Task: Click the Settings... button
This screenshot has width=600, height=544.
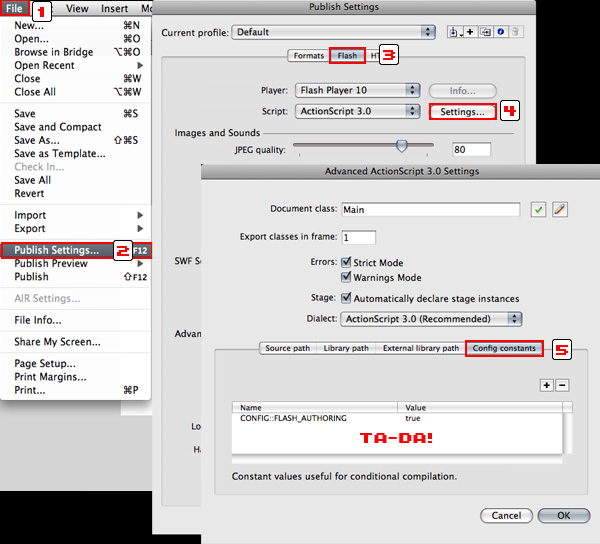Action: click(462, 112)
